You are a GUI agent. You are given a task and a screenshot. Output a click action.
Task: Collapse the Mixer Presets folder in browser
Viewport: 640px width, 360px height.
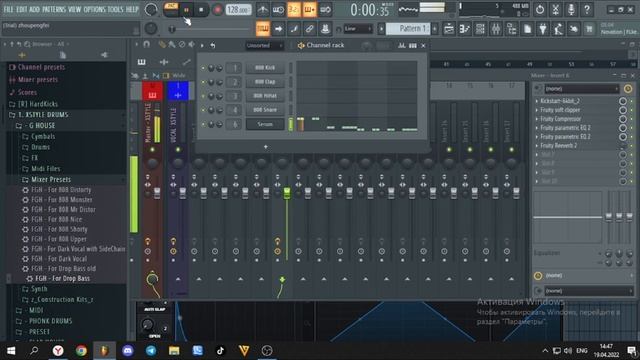point(46,180)
